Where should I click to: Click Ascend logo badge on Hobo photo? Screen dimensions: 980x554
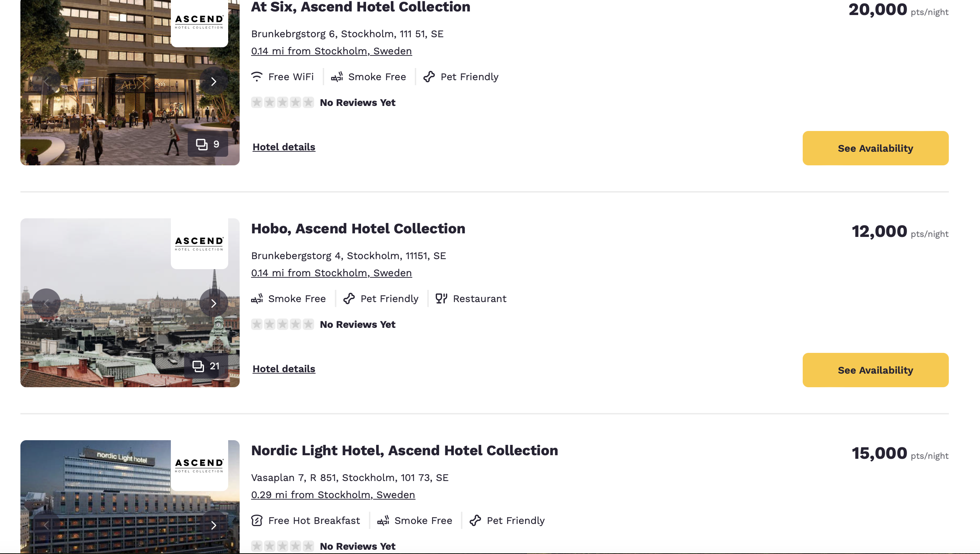[199, 243]
